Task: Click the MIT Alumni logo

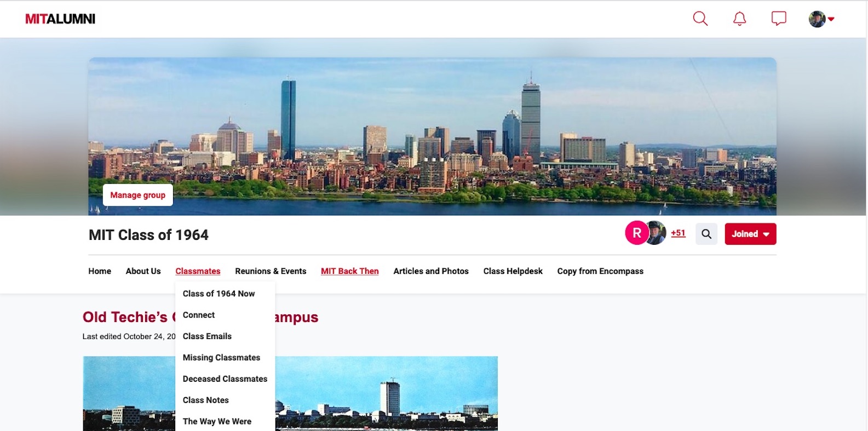Action: [60, 19]
